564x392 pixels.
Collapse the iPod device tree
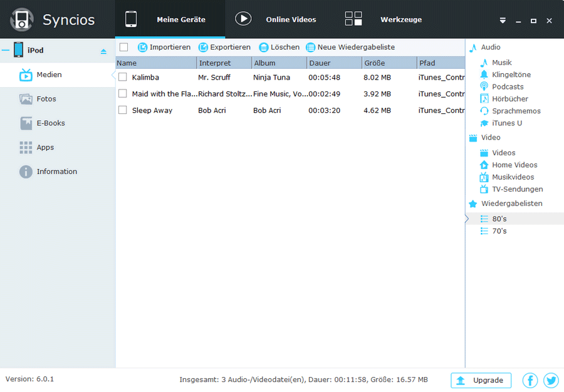(6, 50)
